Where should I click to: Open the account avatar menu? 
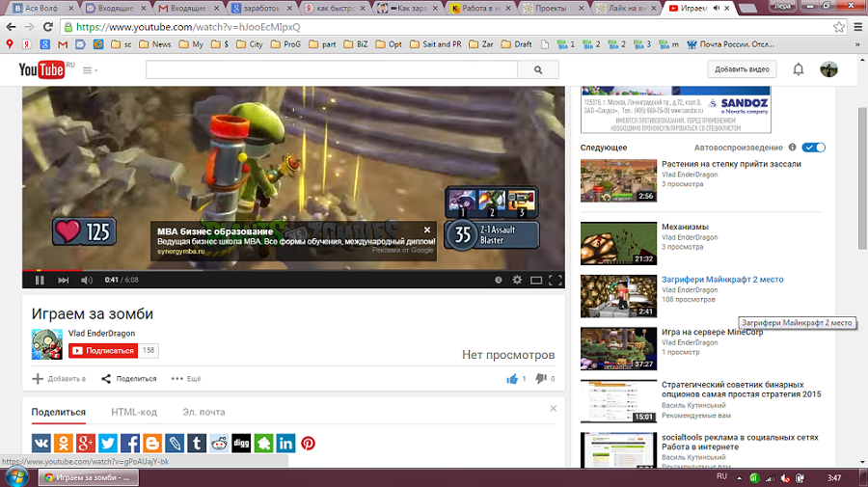[828, 69]
